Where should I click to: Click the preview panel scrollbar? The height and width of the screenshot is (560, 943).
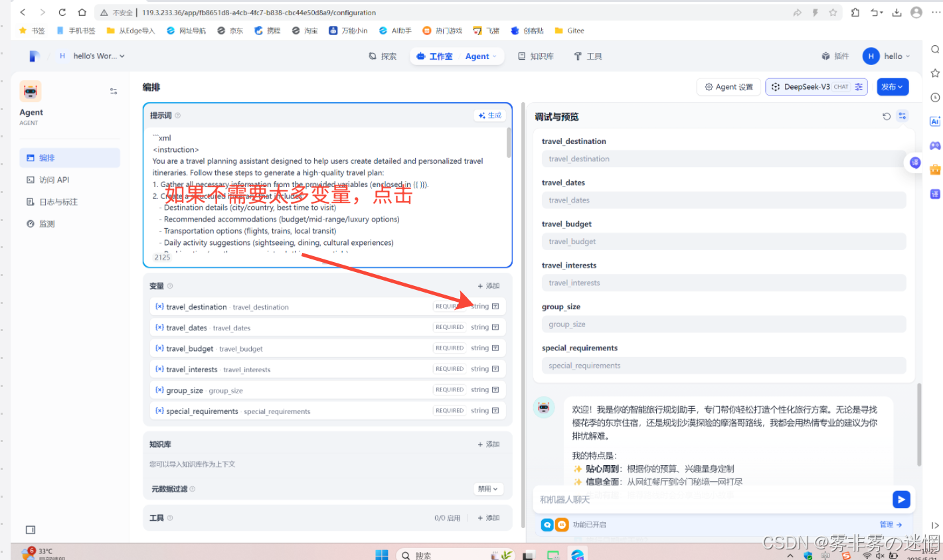click(x=919, y=425)
